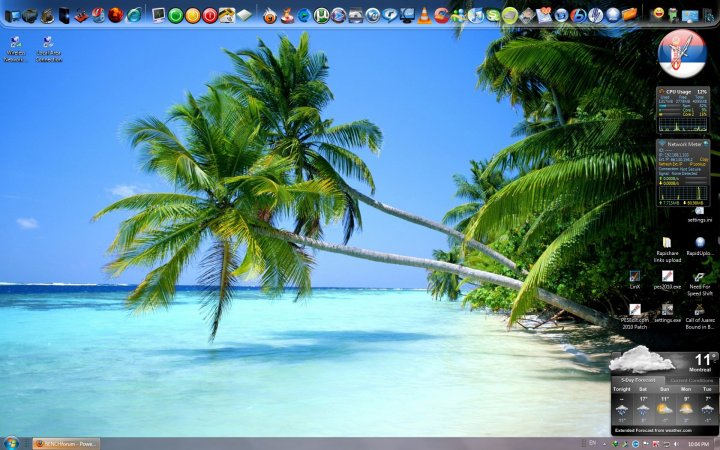
Task: Launch pes2010.exe desktop shortcut
Action: (x=667, y=280)
